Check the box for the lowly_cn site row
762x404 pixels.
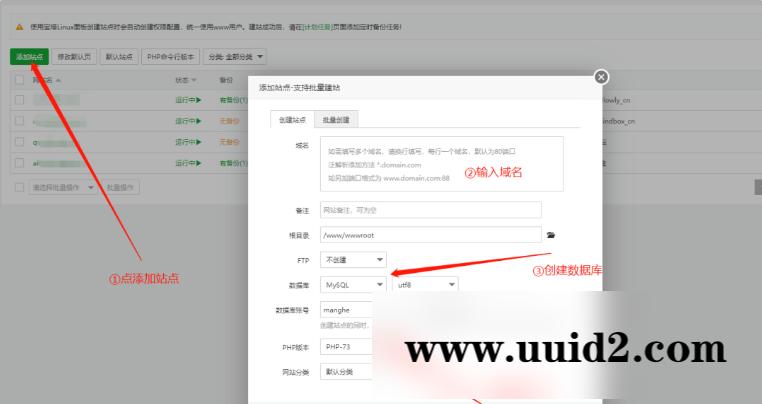19,100
